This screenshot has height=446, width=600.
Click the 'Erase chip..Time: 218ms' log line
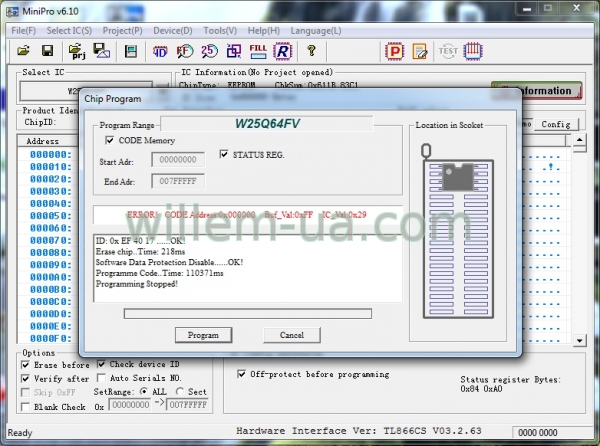click(140, 252)
